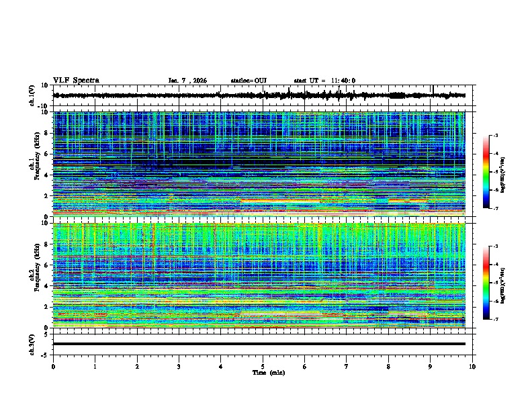The width and height of the screenshot is (532, 411).
Task: Click the time axis tick label "6"
Action: point(305,367)
